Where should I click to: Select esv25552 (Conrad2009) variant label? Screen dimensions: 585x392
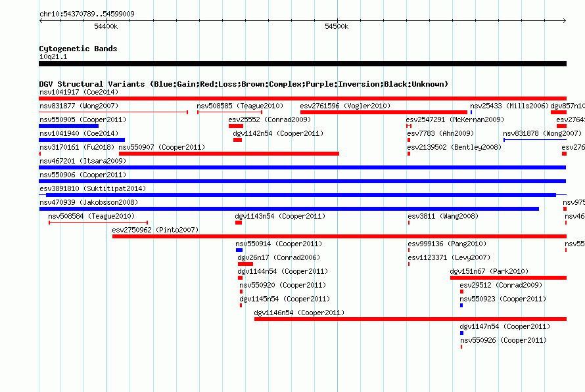[x=269, y=120]
